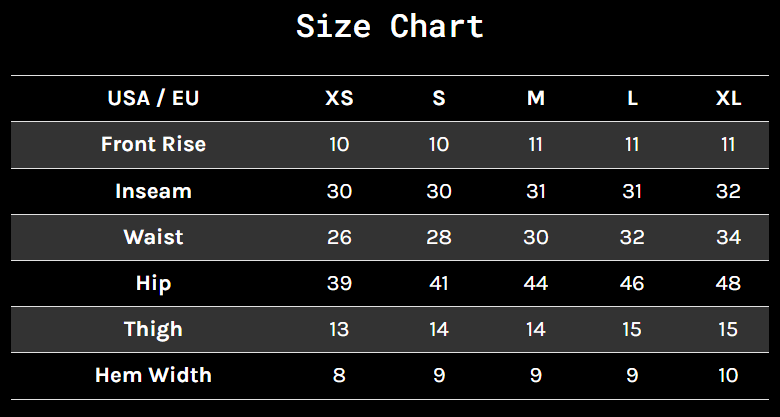Click the Front Rise row label
The height and width of the screenshot is (417, 780).
click(x=153, y=144)
